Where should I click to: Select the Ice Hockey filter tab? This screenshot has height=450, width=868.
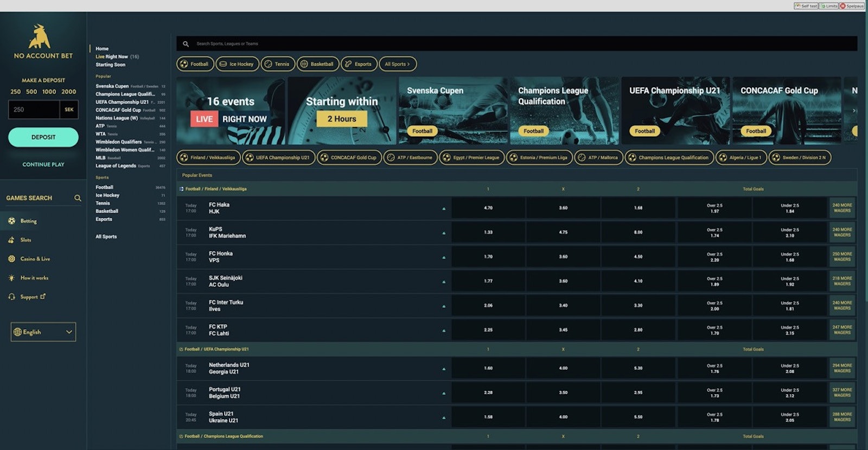[237, 64]
